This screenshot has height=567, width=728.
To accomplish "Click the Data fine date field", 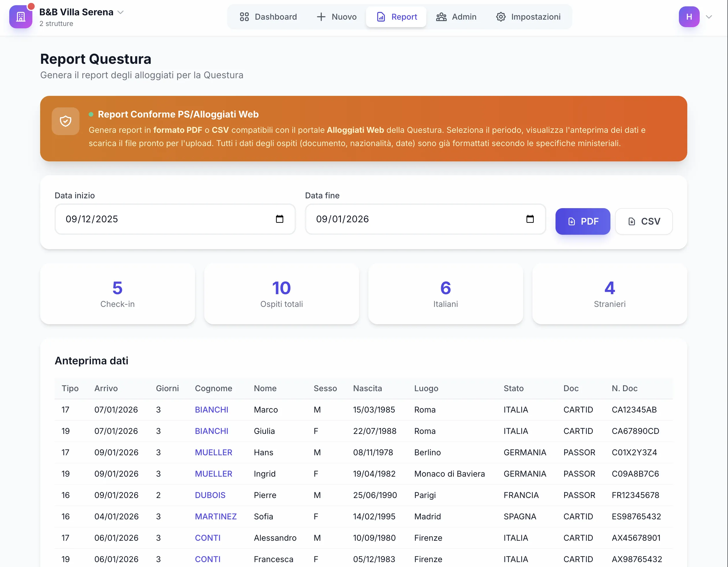I will click(410, 219).
